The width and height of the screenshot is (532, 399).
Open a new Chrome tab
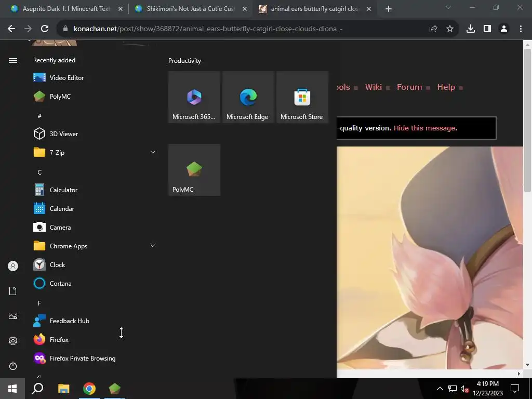tap(389, 9)
